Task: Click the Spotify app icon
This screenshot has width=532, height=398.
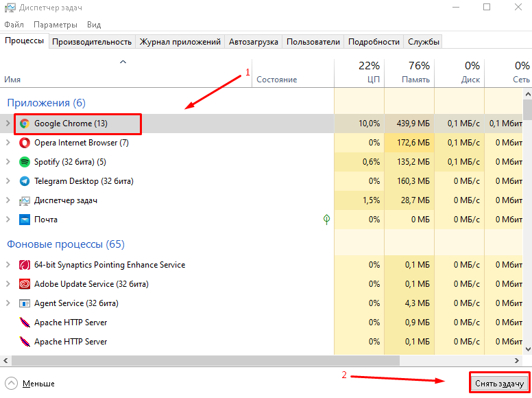Action: pos(25,162)
